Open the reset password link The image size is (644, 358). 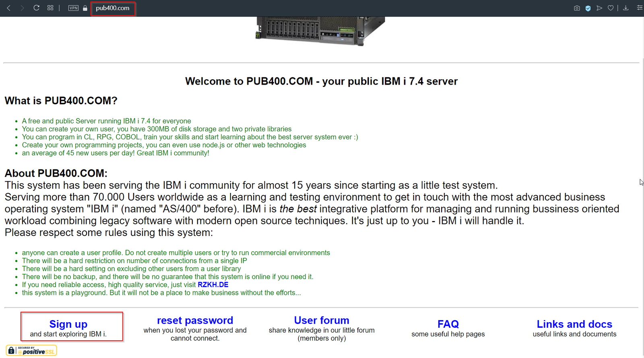(195, 321)
